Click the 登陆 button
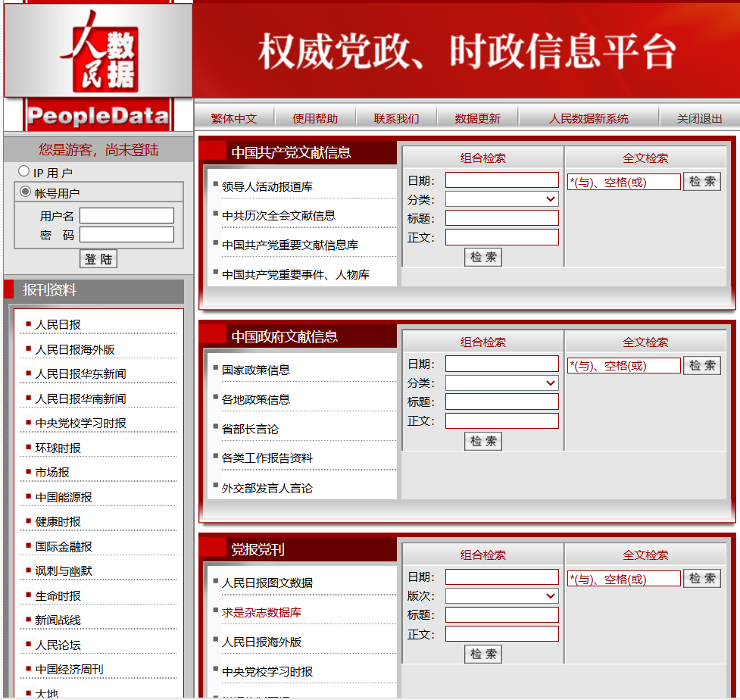 (x=98, y=258)
